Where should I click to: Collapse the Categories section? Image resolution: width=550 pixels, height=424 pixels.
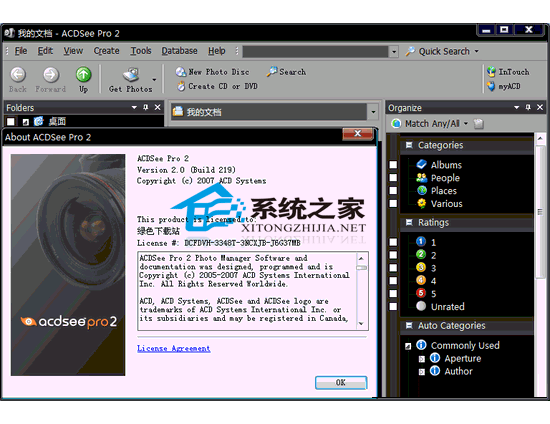coord(409,145)
